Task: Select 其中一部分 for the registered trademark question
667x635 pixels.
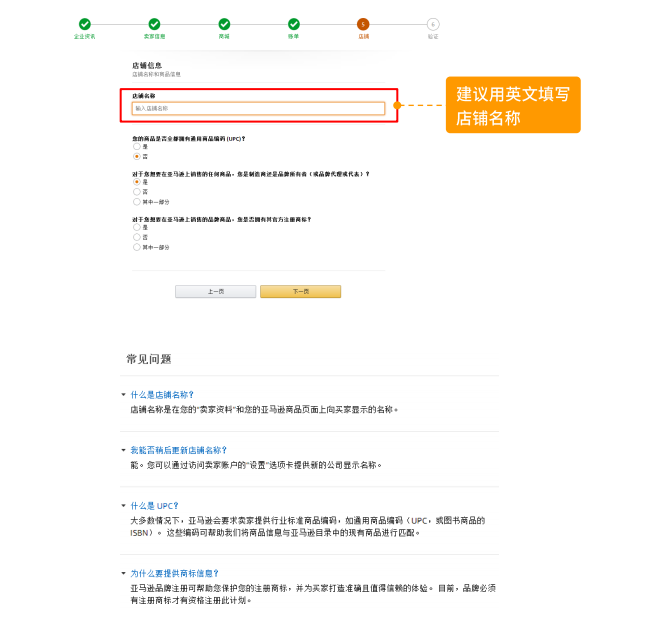Action: click(x=136, y=246)
